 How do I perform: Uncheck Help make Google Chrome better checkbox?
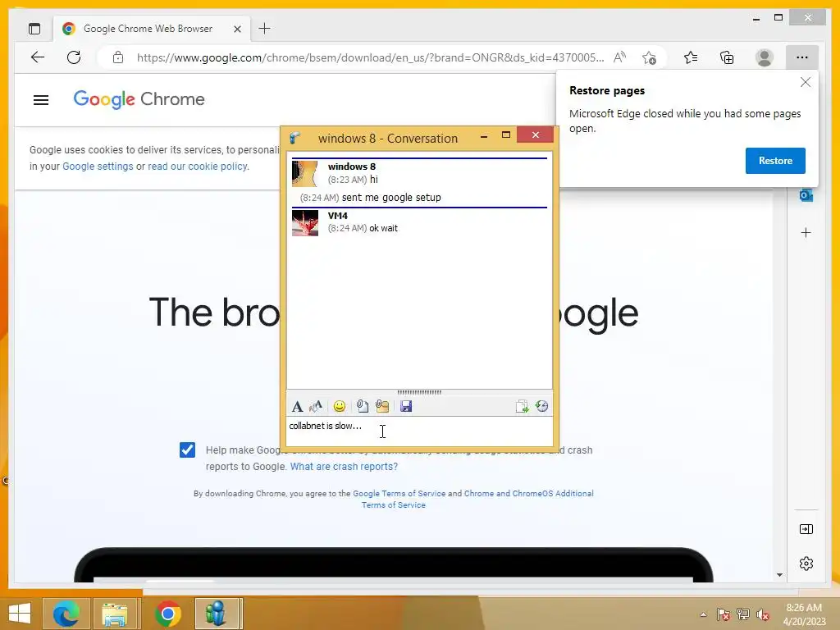click(x=188, y=450)
